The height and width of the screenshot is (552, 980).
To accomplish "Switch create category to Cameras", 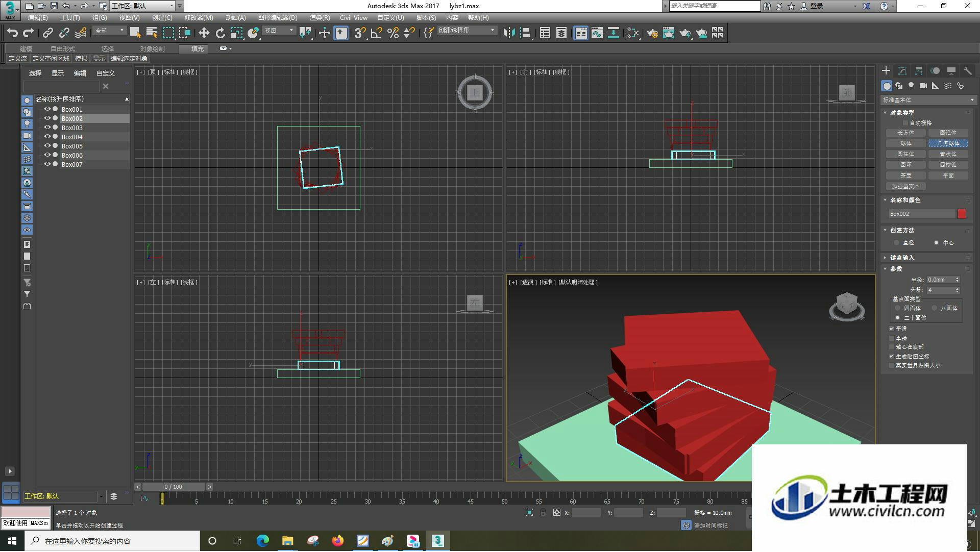I will pyautogui.click(x=923, y=86).
